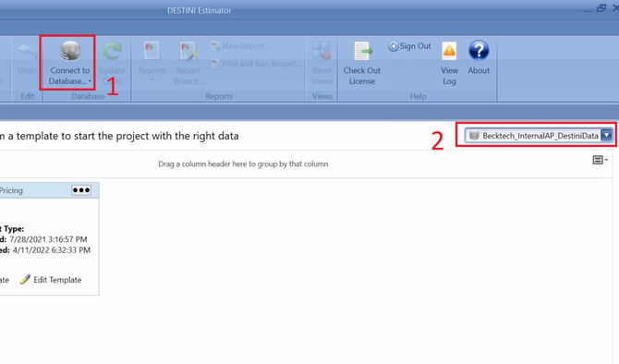Image resolution: width=619 pixels, height=364 pixels.
Task: Open the About help icon
Action: (479, 51)
